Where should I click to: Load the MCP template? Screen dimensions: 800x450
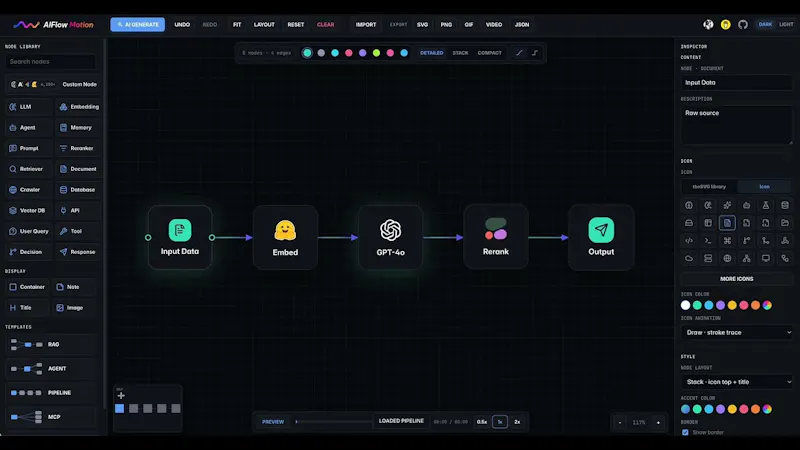tap(51, 417)
